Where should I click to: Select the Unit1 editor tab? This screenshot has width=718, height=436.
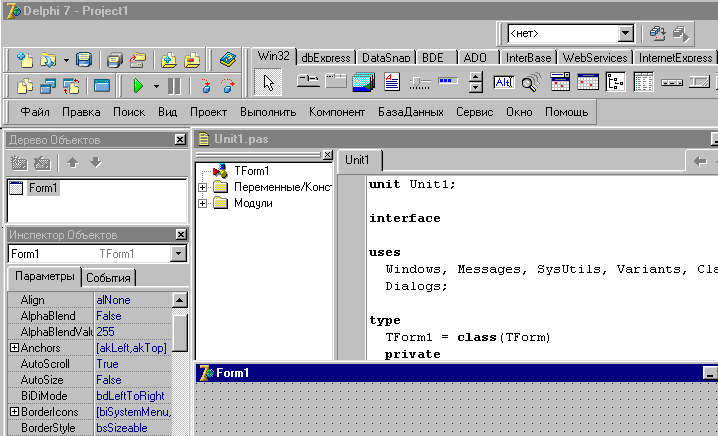pyautogui.click(x=357, y=160)
